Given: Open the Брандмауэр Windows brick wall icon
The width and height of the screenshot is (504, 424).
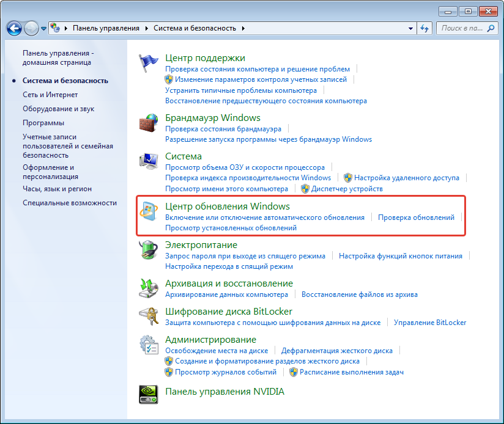Looking at the screenshot, I should coord(149,123).
